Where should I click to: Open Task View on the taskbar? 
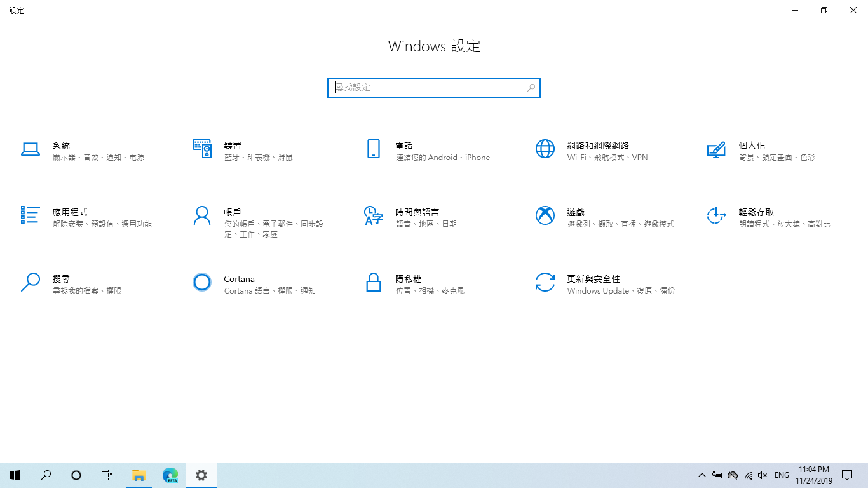(x=107, y=475)
